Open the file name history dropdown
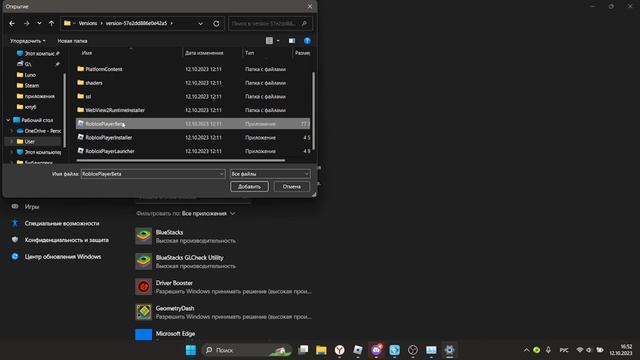Viewport: 640px width, 360px height. click(221, 174)
